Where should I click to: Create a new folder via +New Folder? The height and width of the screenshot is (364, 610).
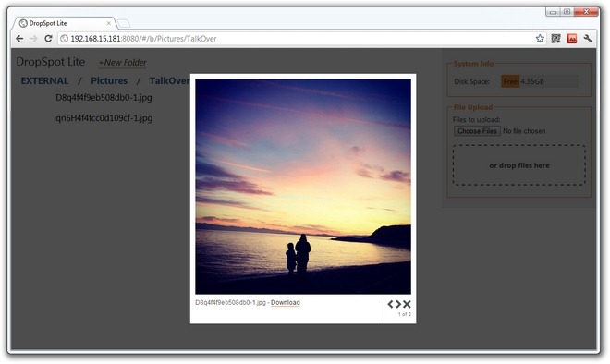coord(123,63)
